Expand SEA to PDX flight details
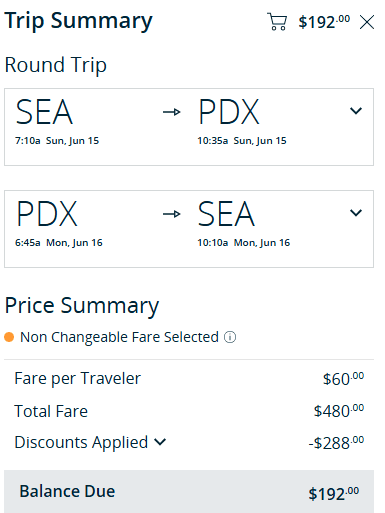This screenshot has width=385, height=513. (356, 111)
